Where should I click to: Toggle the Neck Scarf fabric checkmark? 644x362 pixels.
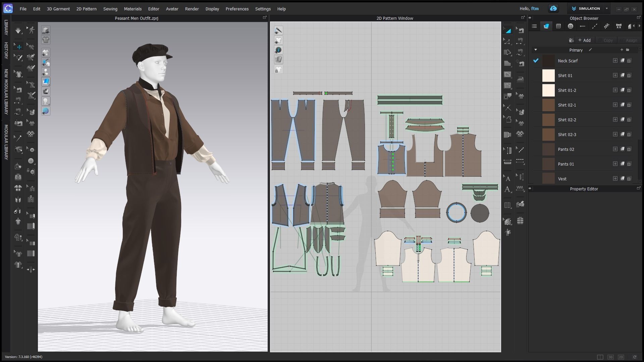click(536, 61)
